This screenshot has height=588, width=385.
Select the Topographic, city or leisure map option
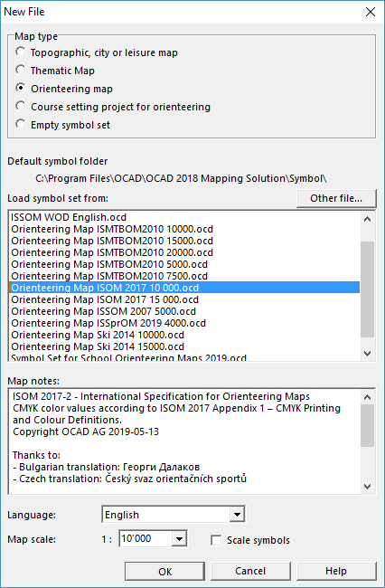point(21,52)
